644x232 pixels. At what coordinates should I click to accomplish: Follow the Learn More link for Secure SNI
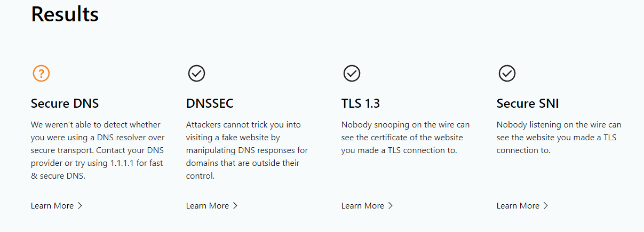click(518, 206)
